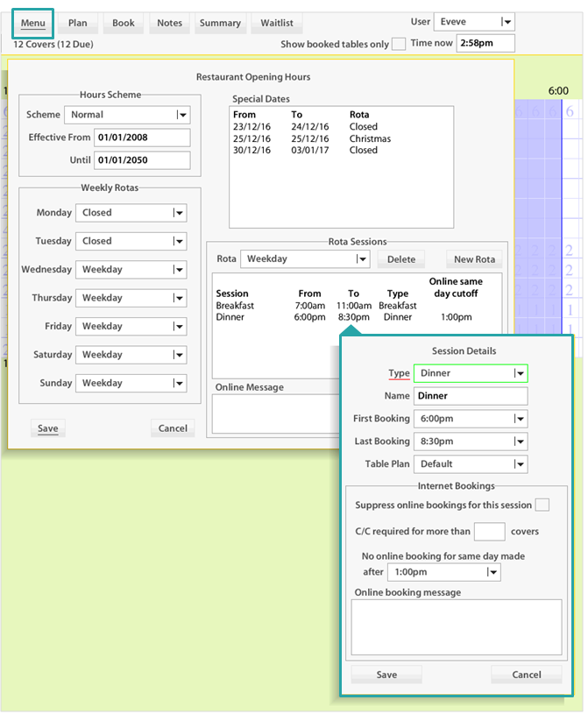
Task: Open the Rota dropdown set to Weekday
Action: [x=305, y=259]
